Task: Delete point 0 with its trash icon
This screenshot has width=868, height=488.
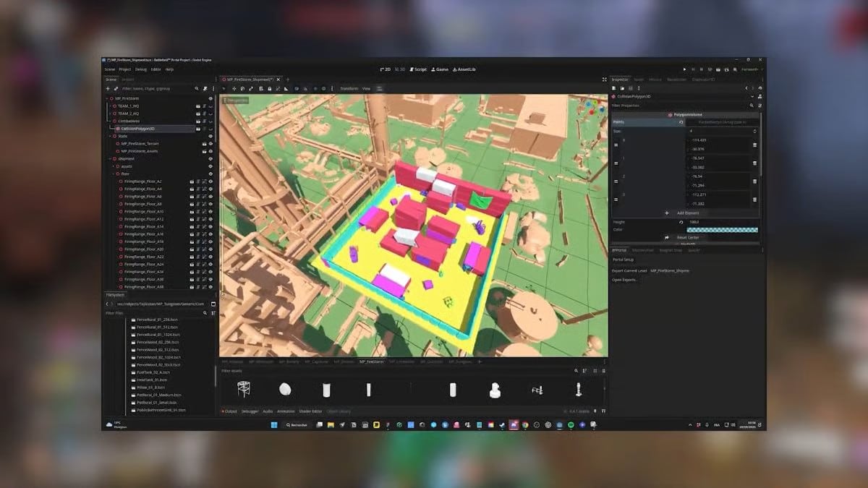Action: click(x=754, y=145)
